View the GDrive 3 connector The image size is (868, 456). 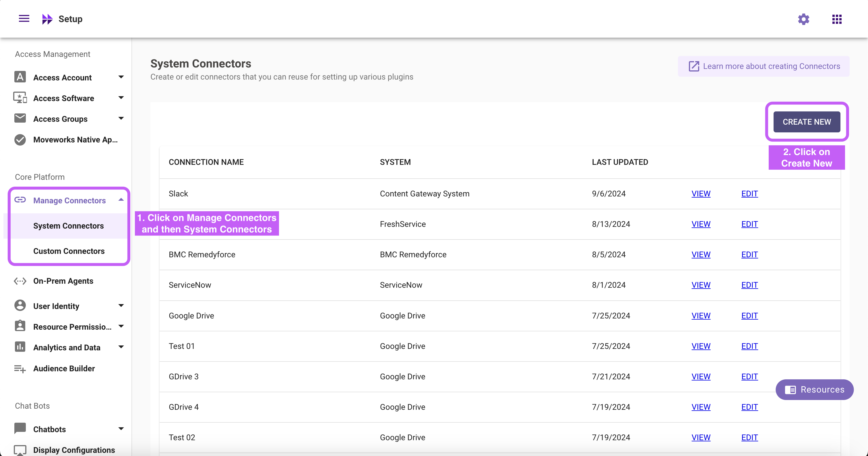[x=701, y=376]
